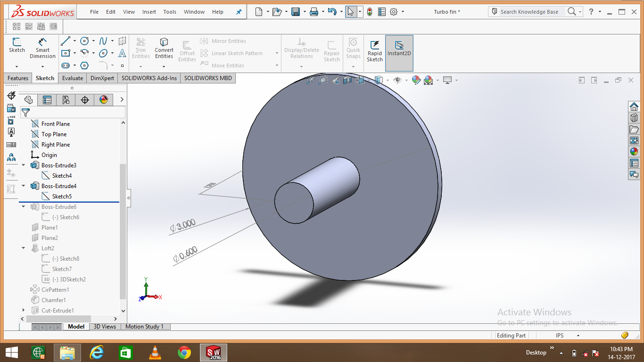Open the Insert menu
Image resolution: width=644 pixels, height=362 pixels.
pos(149,12)
